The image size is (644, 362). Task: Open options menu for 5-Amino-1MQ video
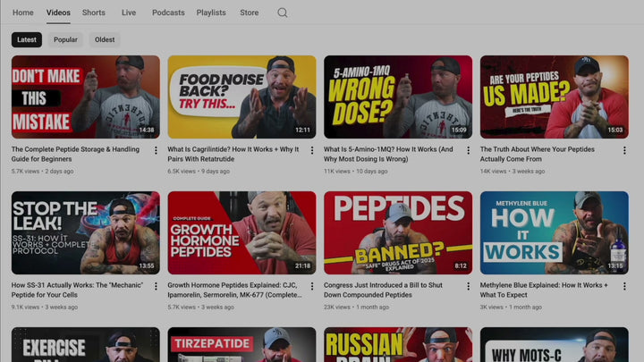(468, 151)
